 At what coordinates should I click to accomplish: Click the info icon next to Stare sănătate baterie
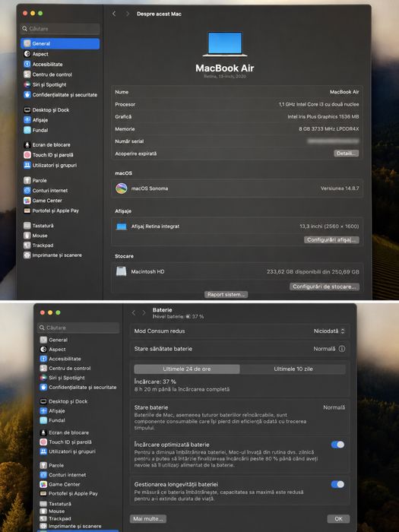pos(342,348)
